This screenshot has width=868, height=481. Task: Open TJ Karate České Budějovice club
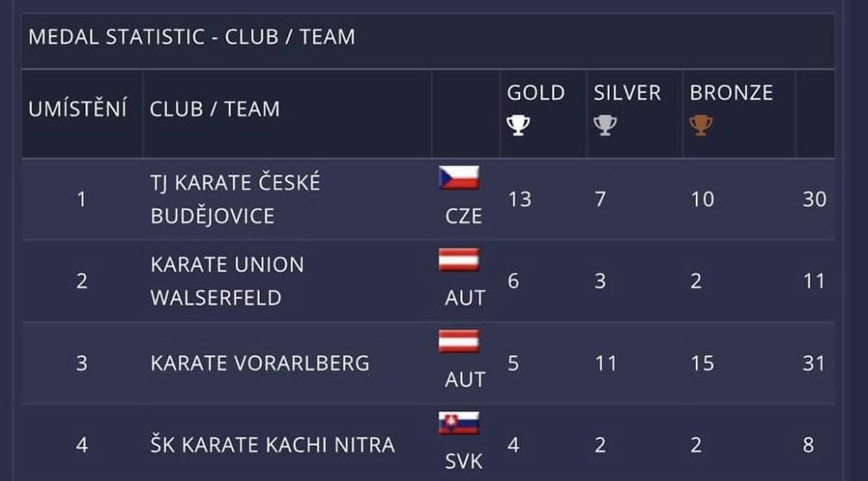click(235, 199)
